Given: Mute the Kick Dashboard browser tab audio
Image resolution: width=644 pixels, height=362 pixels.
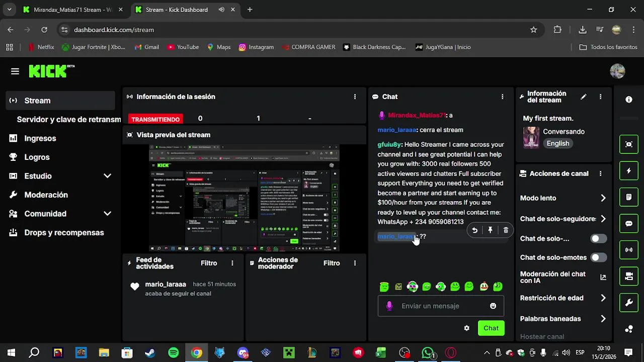Looking at the screenshot, I should pyautogui.click(x=221, y=10).
